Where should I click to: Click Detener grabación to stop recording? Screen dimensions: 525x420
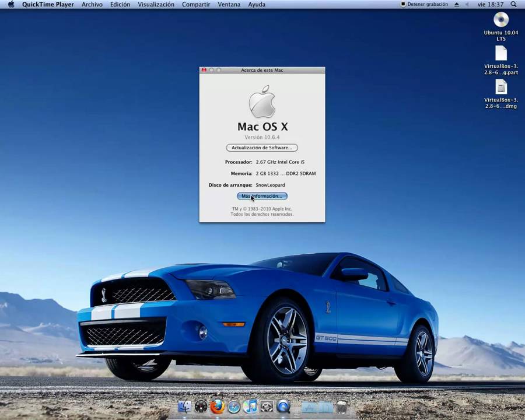click(x=424, y=4)
